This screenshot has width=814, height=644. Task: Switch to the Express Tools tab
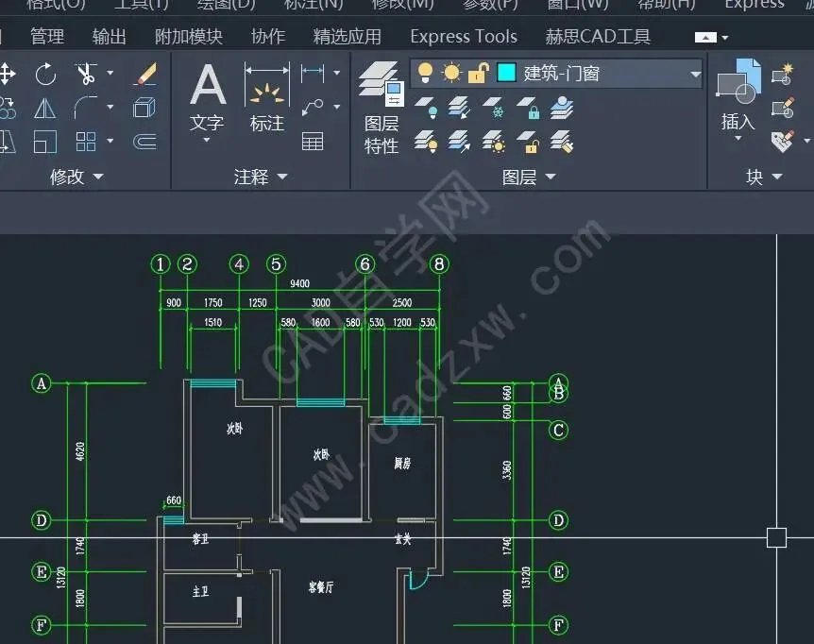tap(464, 37)
